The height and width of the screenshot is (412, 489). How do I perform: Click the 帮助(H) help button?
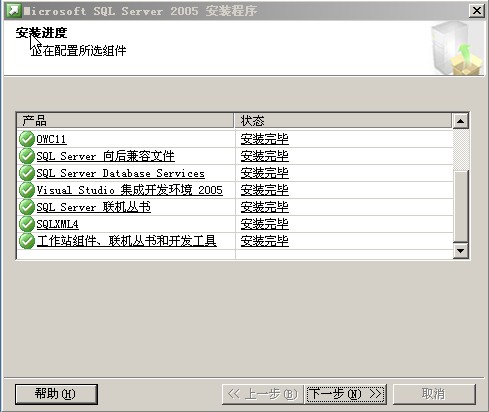tap(56, 394)
